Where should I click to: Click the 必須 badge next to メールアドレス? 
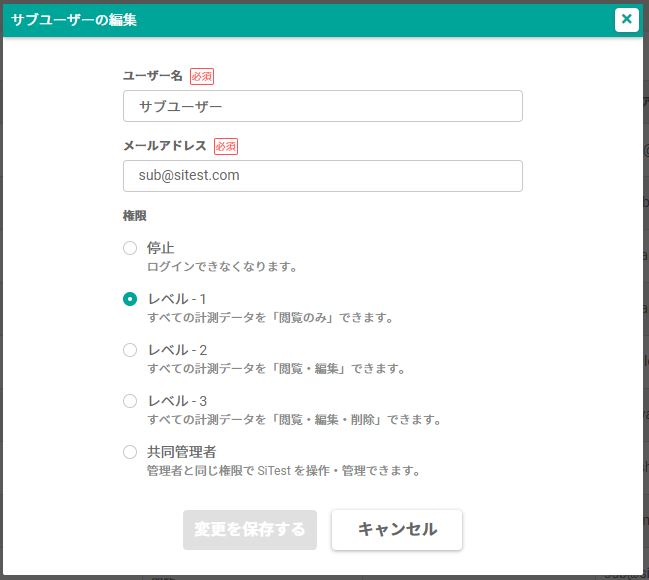click(x=226, y=146)
